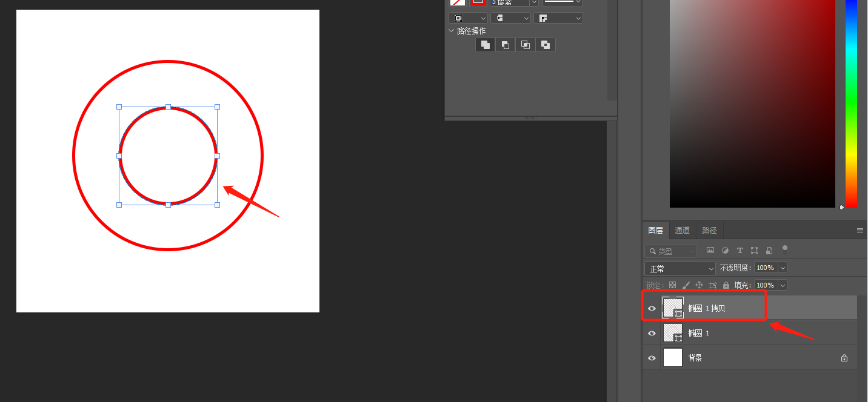868x402 pixels.
Task: Click the top-center transform handle on canvas
Action: click(168, 107)
